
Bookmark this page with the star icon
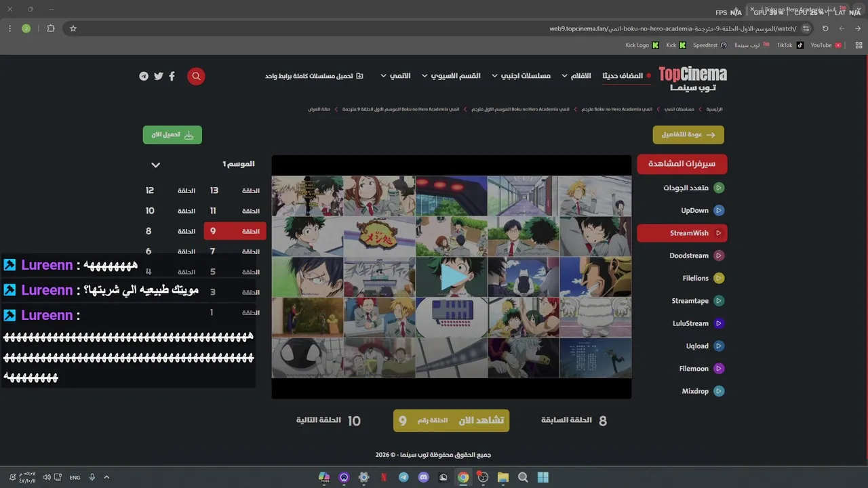73,28
